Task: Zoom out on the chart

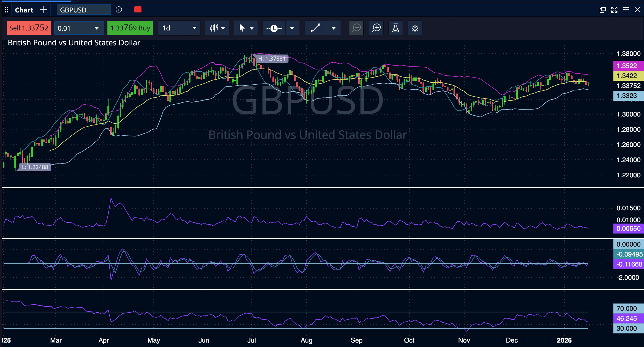Action: pyautogui.click(x=356, y=28)
